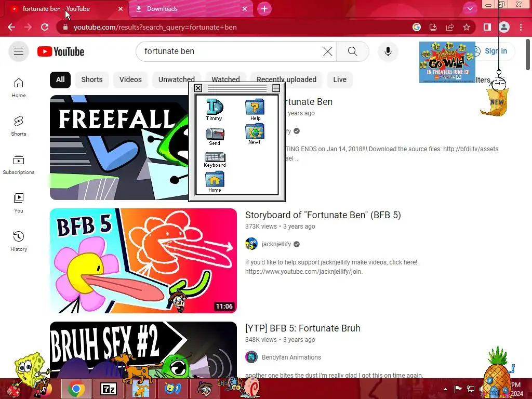Open Shorts in the YouTube sidebar
Screen dimensions: 532x399
point(19,126)
